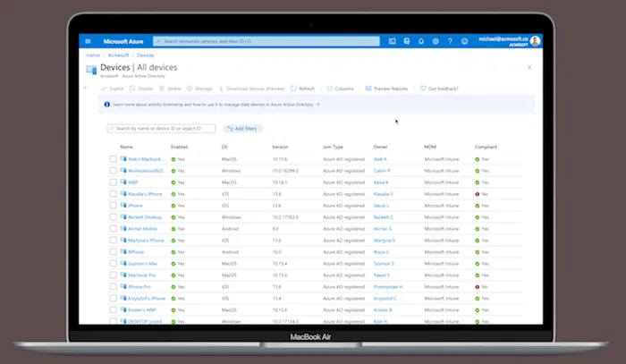
Task: Click the feedback smiley icon in header
Action: 464,41
